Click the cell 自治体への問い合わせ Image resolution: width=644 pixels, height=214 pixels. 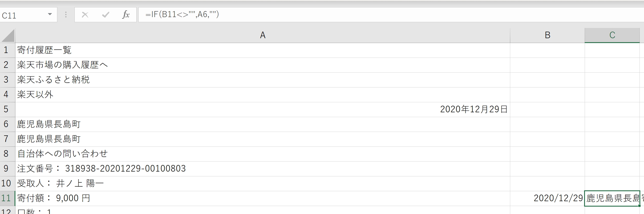tap(263, 154)
